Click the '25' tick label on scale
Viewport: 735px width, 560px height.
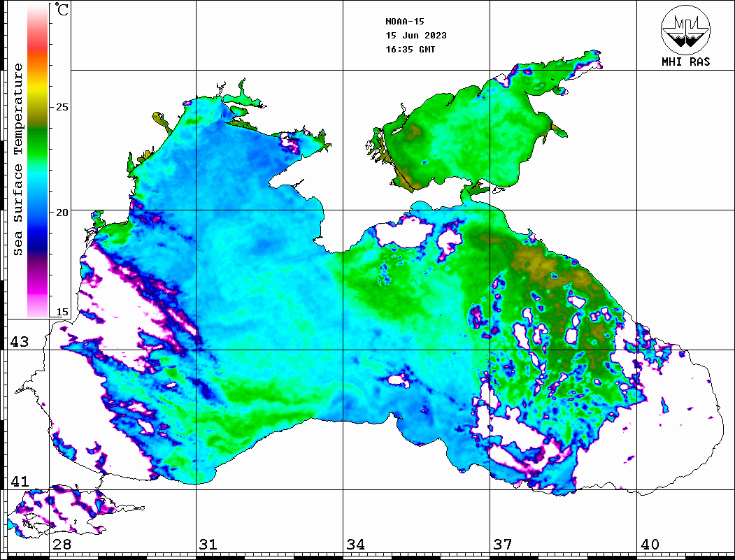coord(62,107)
